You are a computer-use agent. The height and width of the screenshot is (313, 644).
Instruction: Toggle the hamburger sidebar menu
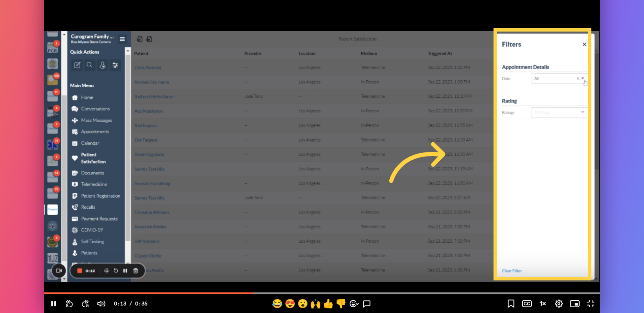pos(122,39)
